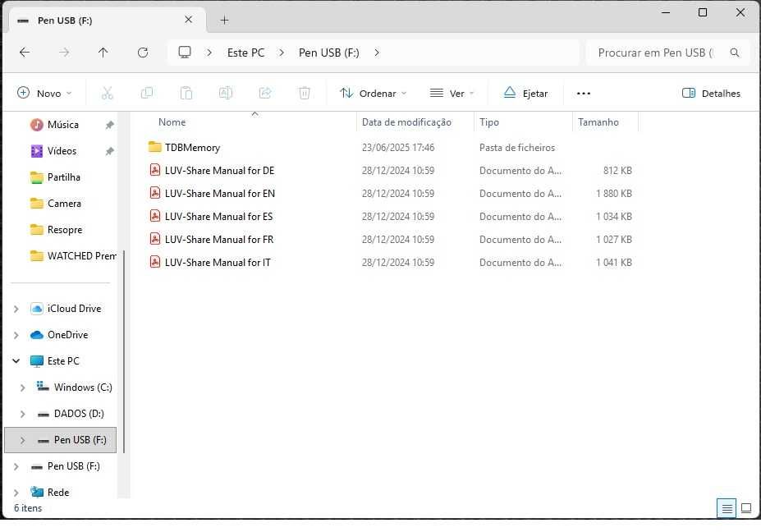The height and width of the screenshot is (532, 761).
Task: Click the Delete trash icon
Action: tap(305, 93)
